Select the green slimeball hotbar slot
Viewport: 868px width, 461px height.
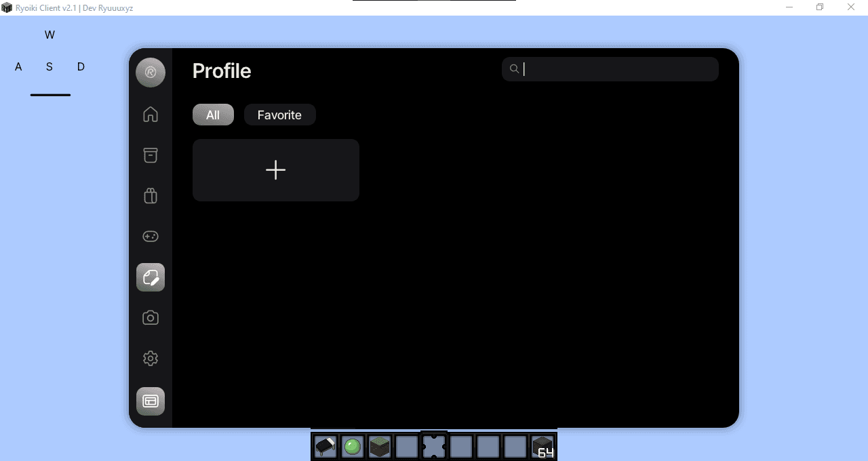(353, 447)
